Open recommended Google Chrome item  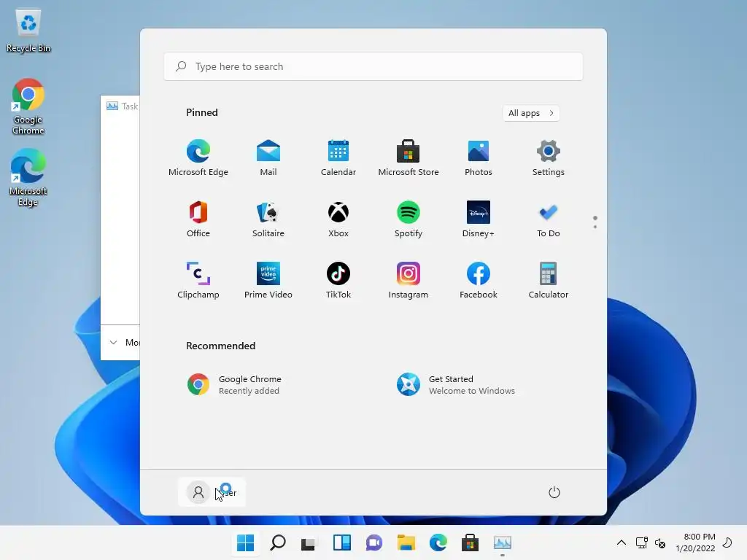coord(235,385)
